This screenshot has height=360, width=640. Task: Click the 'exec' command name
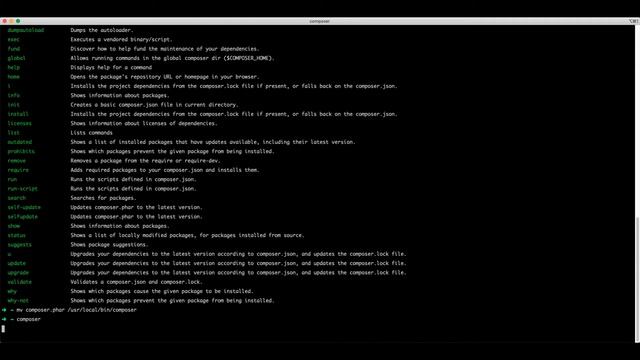pyautogui.click(x=13, y=40)
